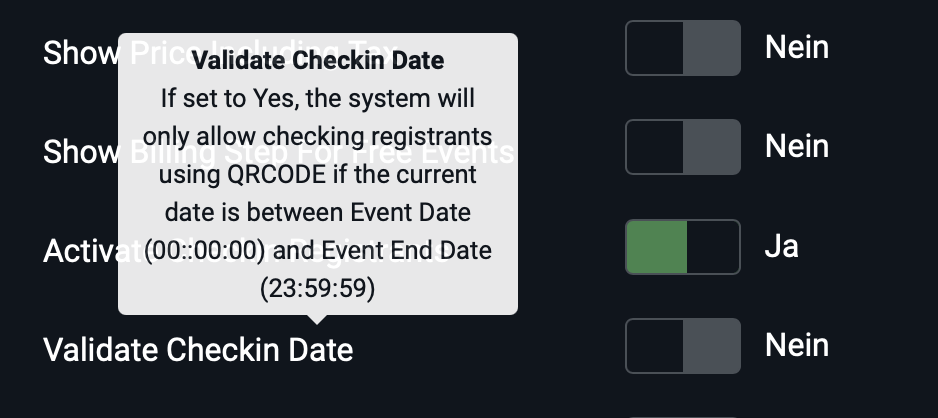Click the green half of the Ja switch
Image resolution: width=938 pixels, height=418 pixels.
click(657, 247)
